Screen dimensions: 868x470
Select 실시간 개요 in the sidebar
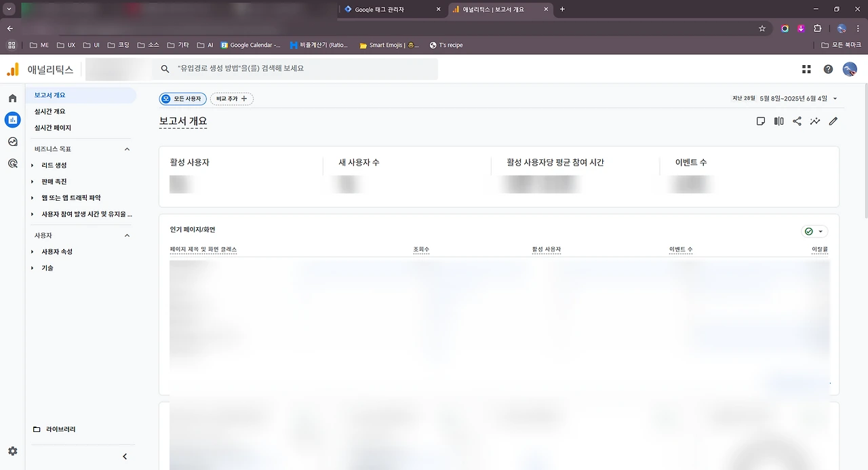(50, 111)
